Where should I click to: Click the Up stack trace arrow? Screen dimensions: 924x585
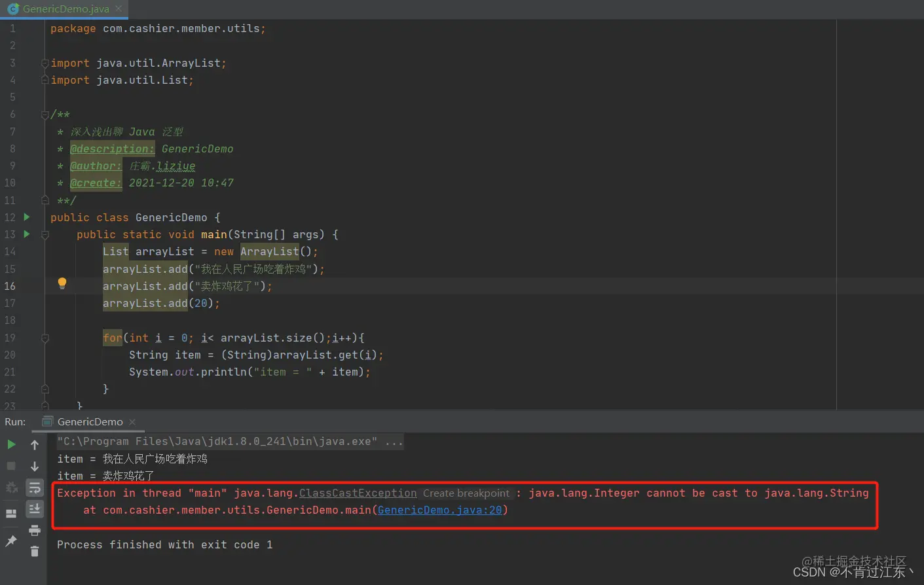point(35,445)
